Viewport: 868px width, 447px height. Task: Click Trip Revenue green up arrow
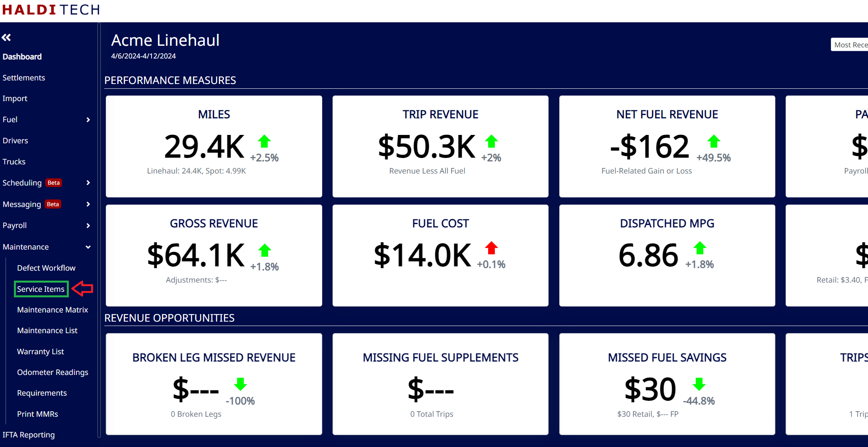(x=491, y=141)
